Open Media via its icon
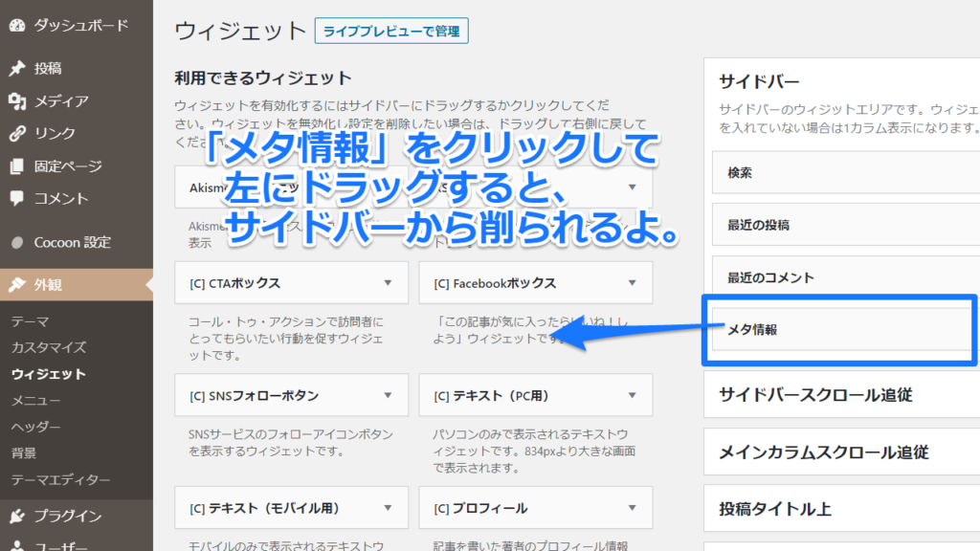The image size is (980, 551). [16, 101]
